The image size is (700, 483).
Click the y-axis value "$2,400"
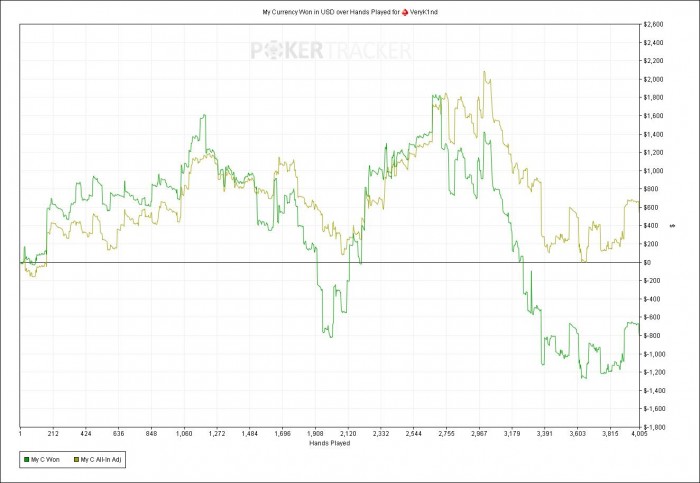pyautogui.click(x=653, y=43)
